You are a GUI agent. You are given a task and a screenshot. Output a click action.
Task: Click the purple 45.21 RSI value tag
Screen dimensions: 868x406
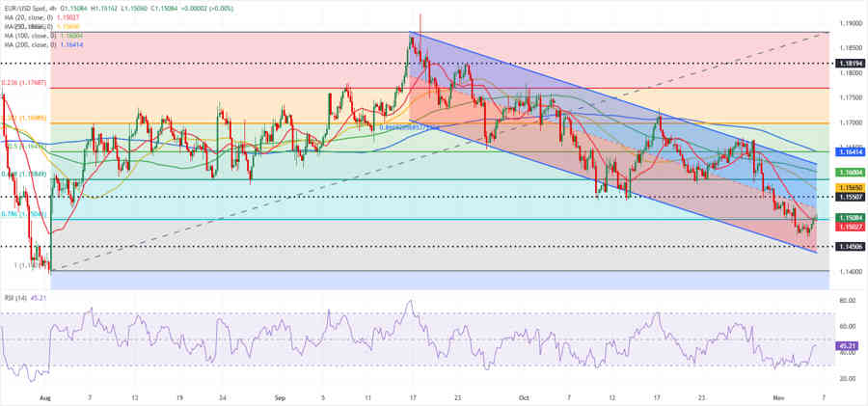point(849,345)
